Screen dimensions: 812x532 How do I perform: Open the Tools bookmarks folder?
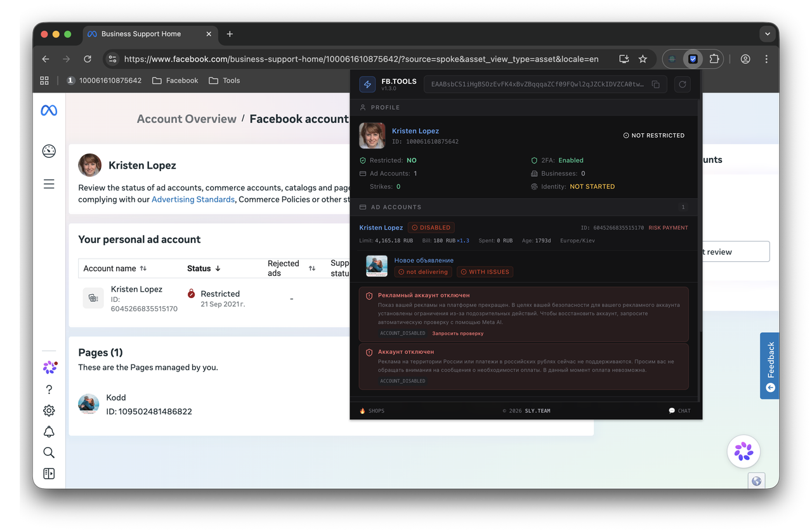click(x=224, y=81)
